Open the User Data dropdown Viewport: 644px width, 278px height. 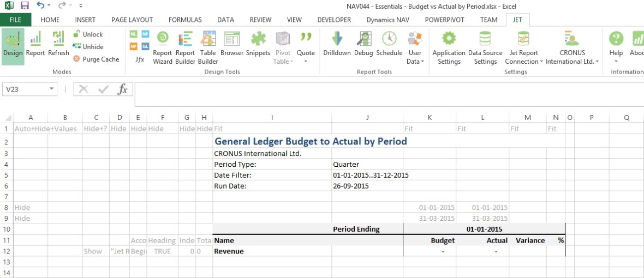point(415,57)
